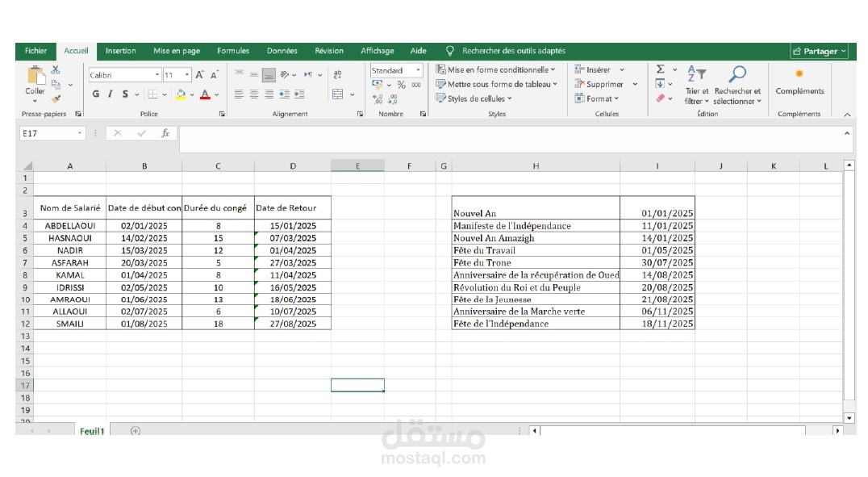The image size is (868, 477).
Task: Open the font size 11 dropdown
Action: (187, 75)
